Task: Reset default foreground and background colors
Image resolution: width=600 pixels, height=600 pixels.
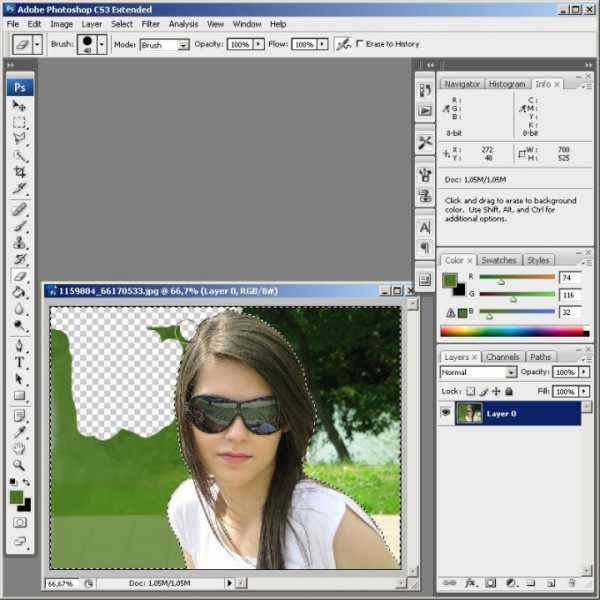Action: (13, 482)
